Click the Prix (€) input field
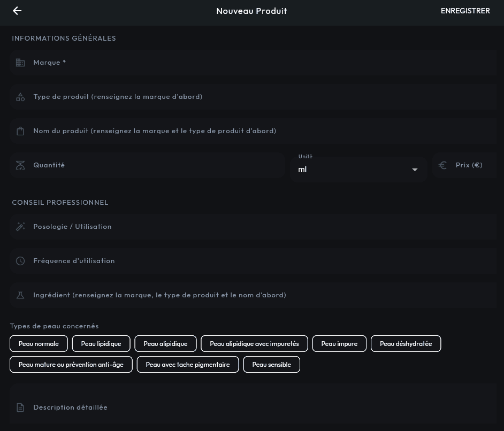The height and width of the screenshot is (431, 504). pyautogui.click(x=464, y=165)
